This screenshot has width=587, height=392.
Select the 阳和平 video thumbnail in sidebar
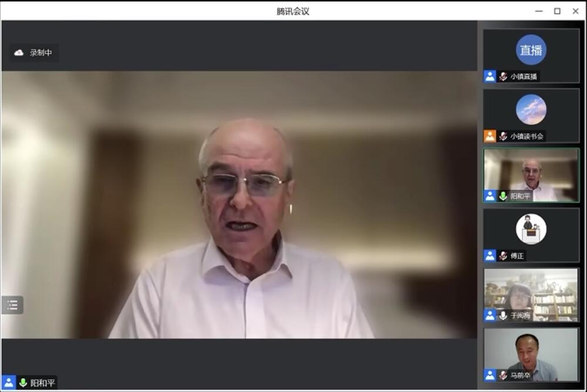tap(531, 175)
